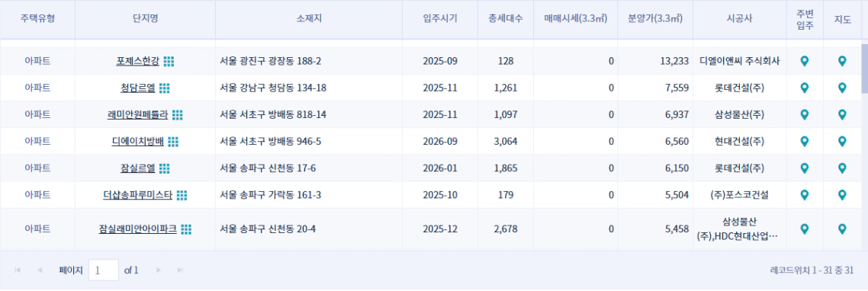The width and height of the screenshot is (868, 291).
Task: Click the table vertical scrollbar thumb
Action: pos(865,69)
